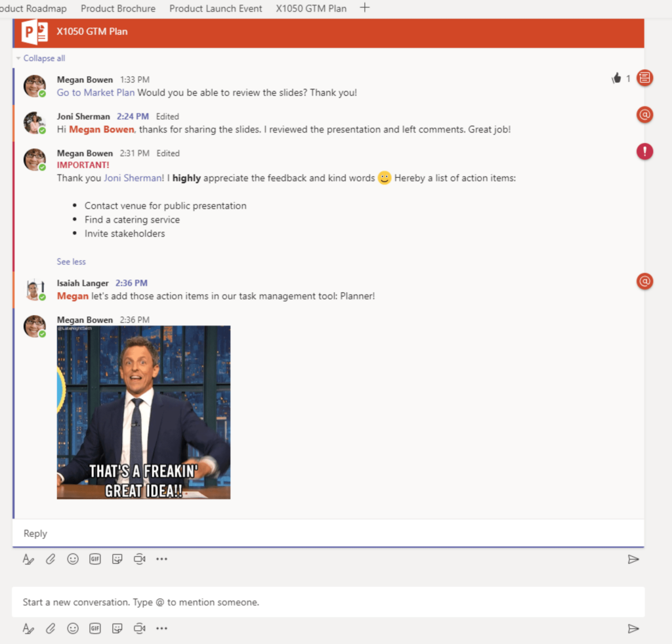Click the red important exclamation badge
This screenshot has height=644, width=672.
click(644, 152)
